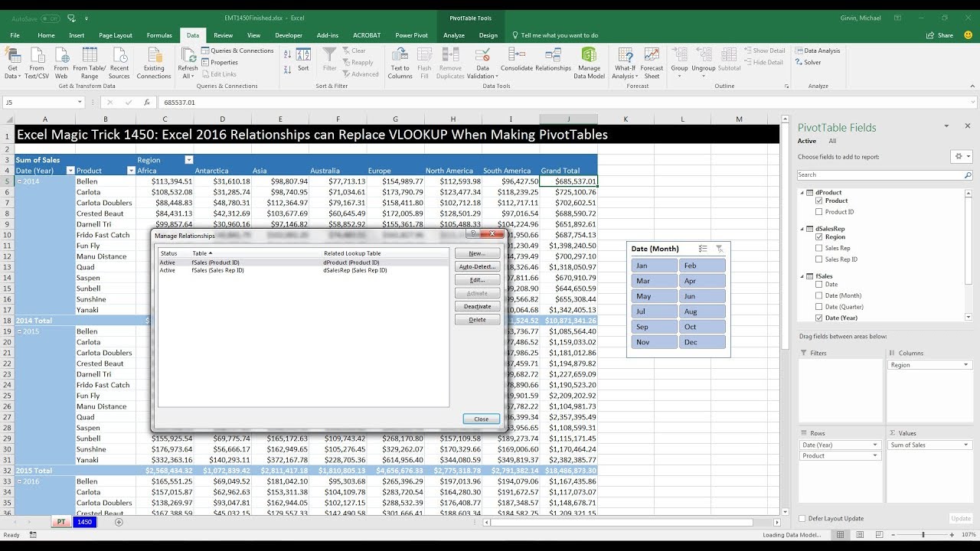This screenshot has height=551, width=980.
Task: Click Edit... relationship button
Action: click(x=477, y=280)
